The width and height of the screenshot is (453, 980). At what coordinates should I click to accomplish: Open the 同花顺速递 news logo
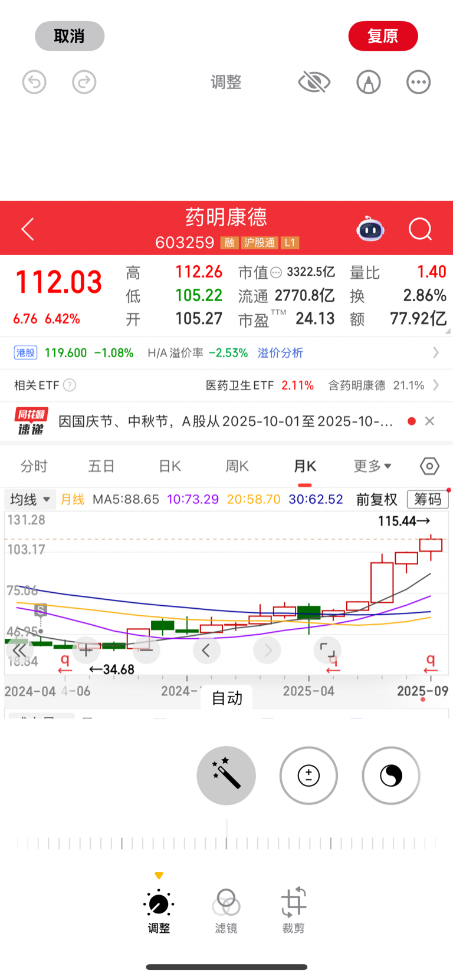(31, 421)
